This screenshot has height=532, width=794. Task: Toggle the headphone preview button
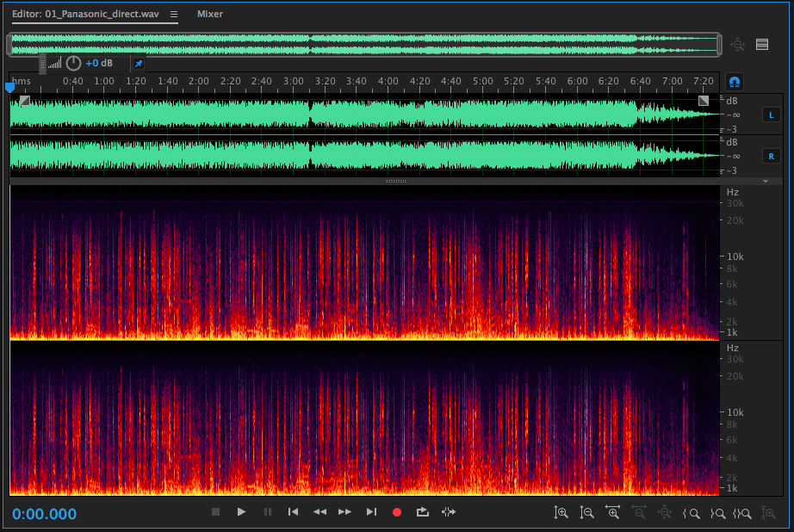[735, 82]
